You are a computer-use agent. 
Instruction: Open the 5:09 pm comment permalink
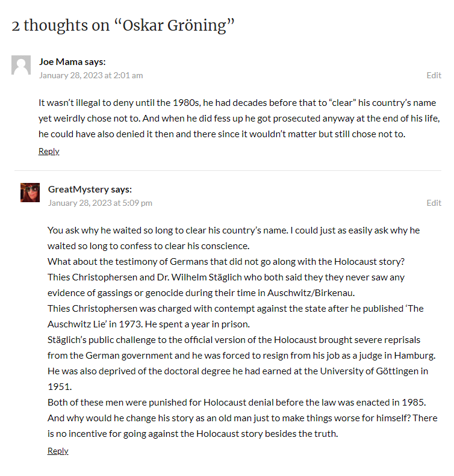click(x=100, y=203)
